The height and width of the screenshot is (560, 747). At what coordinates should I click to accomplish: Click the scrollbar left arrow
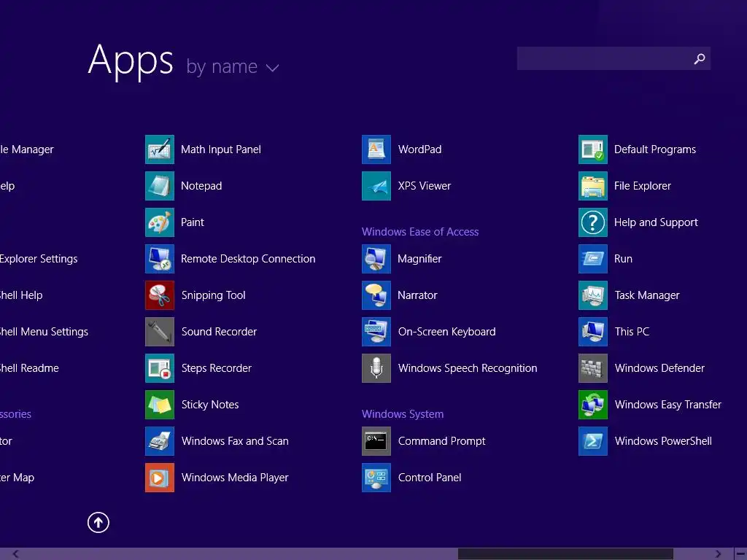(x=15, y=554)
